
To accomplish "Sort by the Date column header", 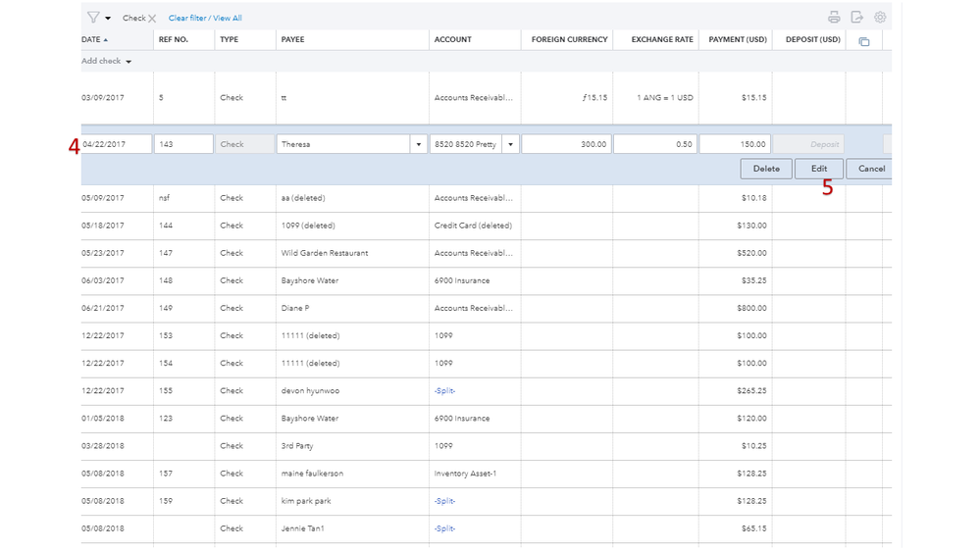I will (x=94, y=40).
